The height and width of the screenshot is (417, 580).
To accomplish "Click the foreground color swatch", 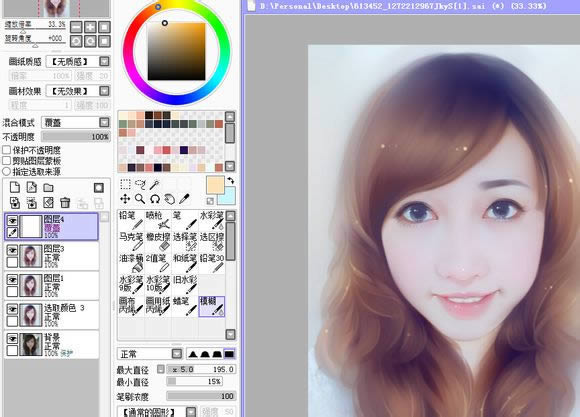I will point(215,185).
